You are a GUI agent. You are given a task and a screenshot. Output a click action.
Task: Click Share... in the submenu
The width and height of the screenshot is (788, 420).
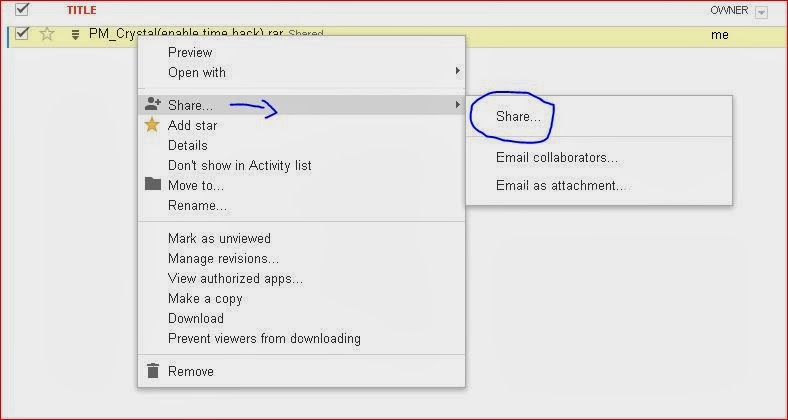click(518, 117)
